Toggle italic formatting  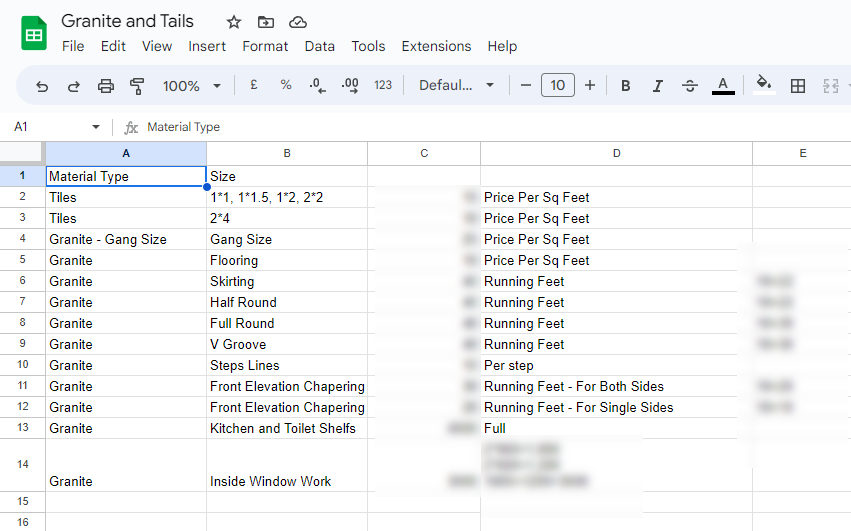pyautogui.click(x=658, y=86)
